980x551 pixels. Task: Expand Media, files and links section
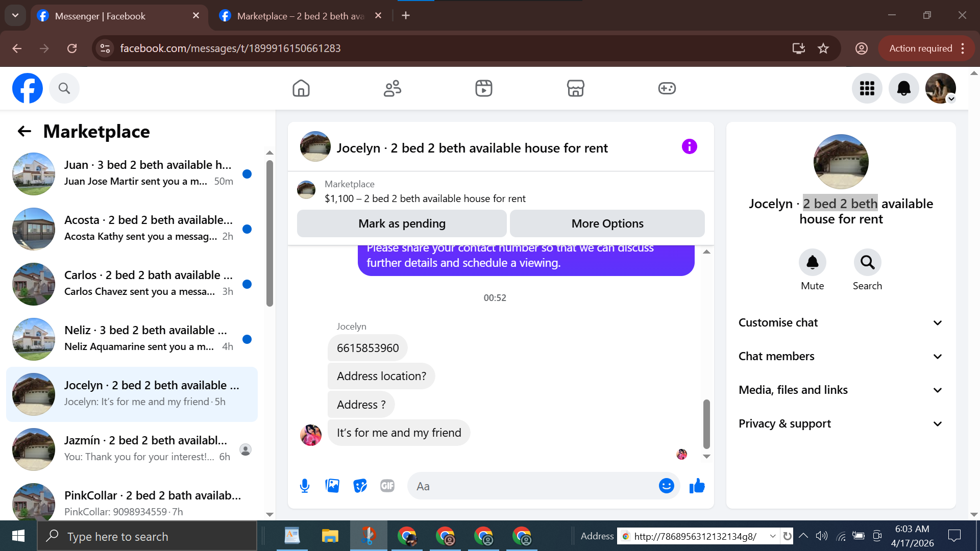[841, 390]
